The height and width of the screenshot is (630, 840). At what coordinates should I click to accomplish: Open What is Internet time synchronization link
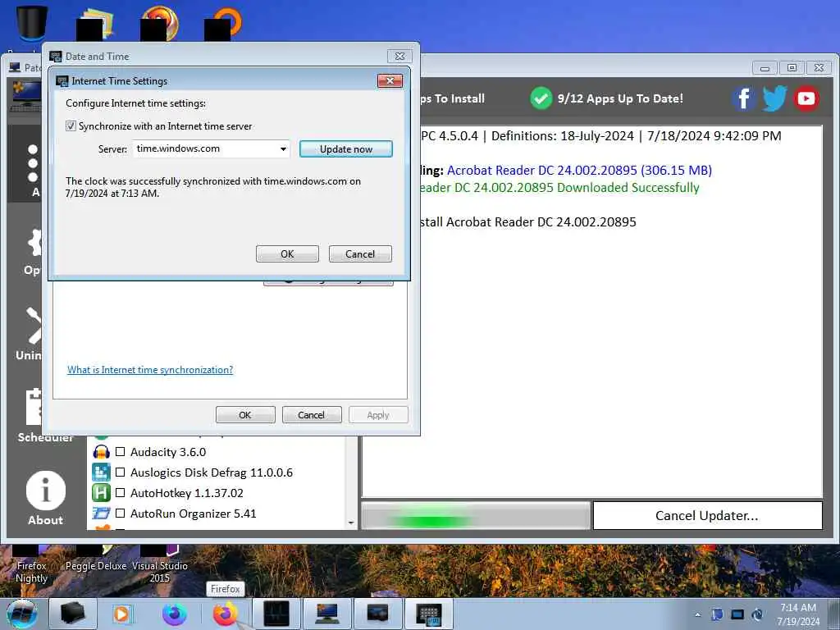pyautogui.click(x=150, y=370)
